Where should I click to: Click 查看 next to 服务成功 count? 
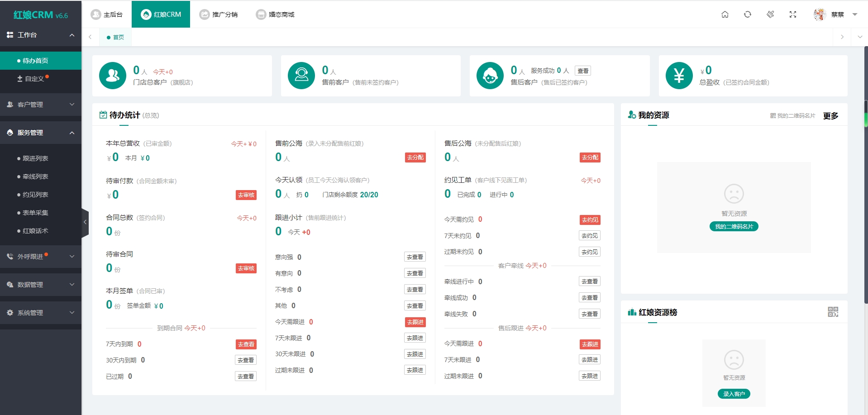coord(583,71)
